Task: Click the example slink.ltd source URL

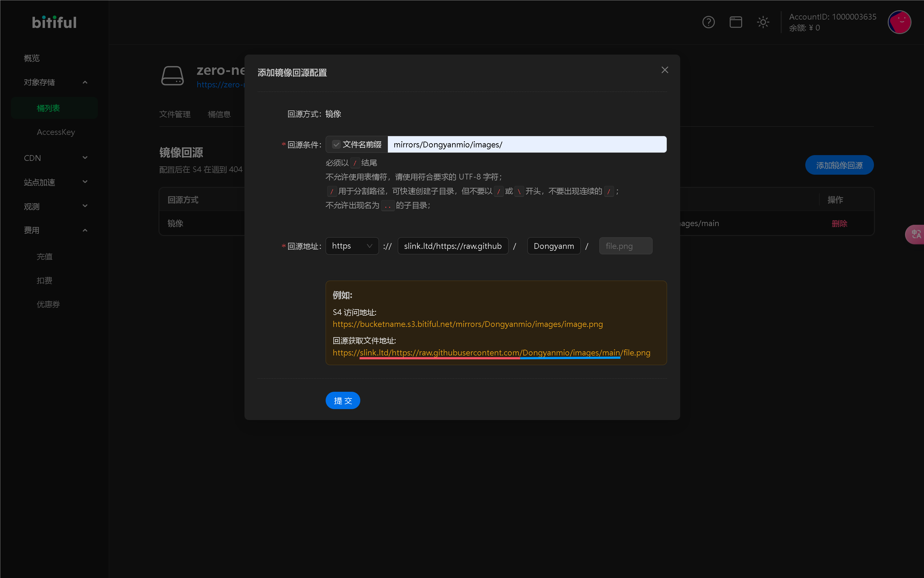Action: [x=492, y=353]
